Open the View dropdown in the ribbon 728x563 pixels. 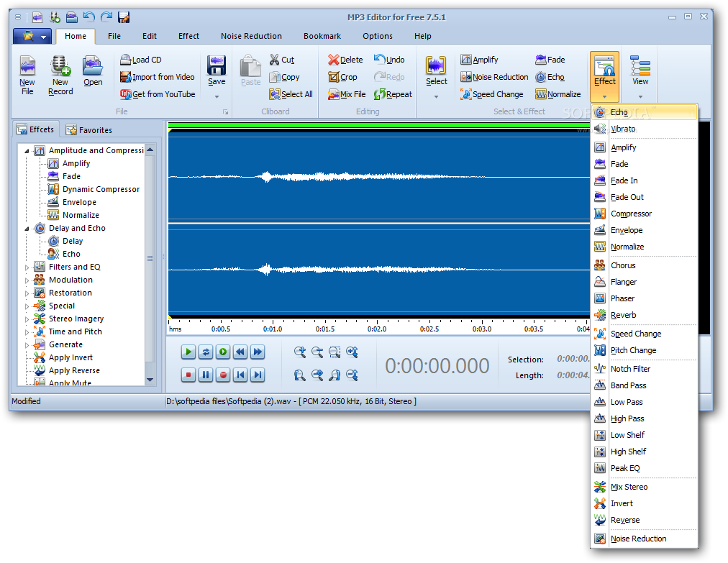click(640, 77)
